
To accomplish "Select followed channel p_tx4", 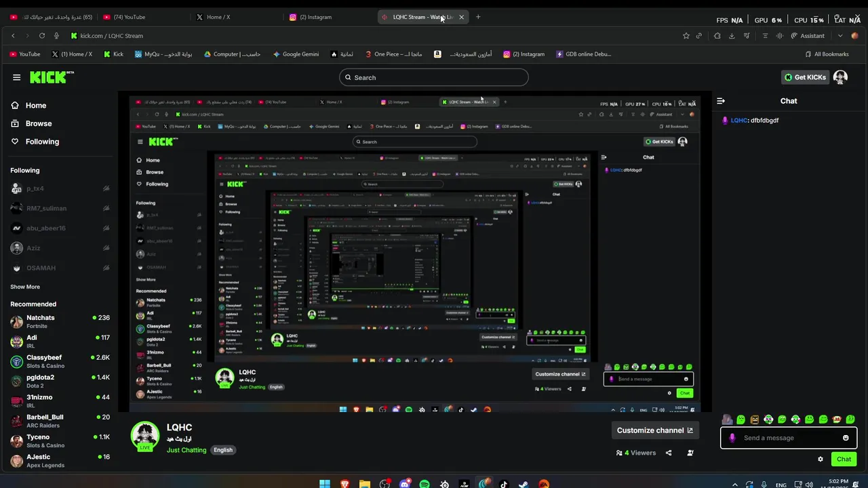I will coord(60,188).
